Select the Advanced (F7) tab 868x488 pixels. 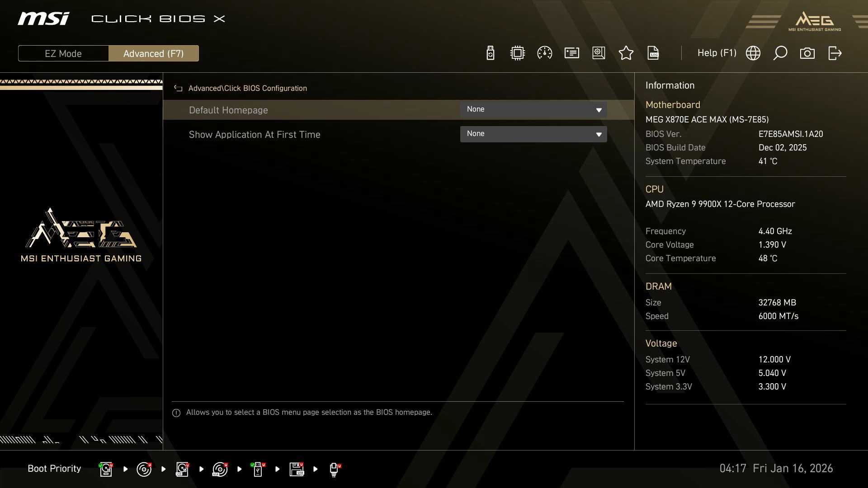click(154, 53)
